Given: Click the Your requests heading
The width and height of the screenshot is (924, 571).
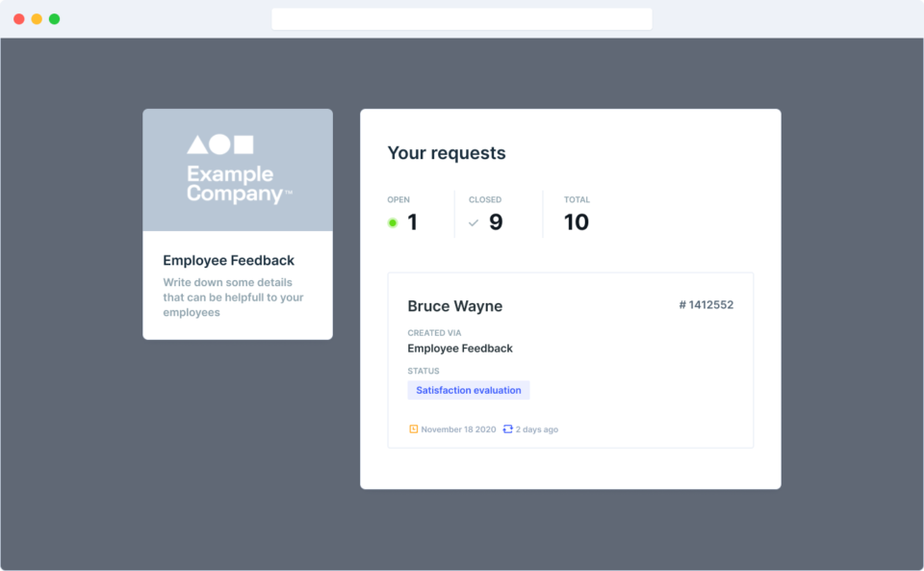Looking at the screenshot, I should pos(446,152).
